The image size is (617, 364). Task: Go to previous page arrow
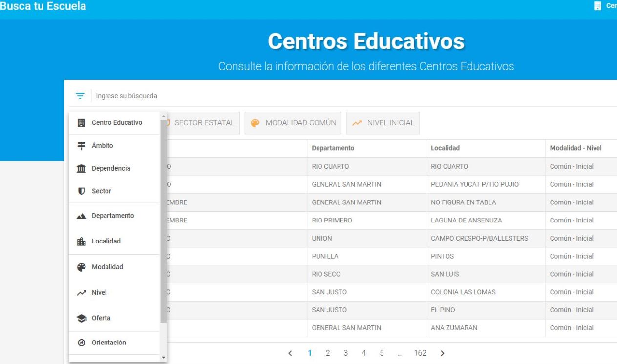pyautogui.click(x=290, y=353)
